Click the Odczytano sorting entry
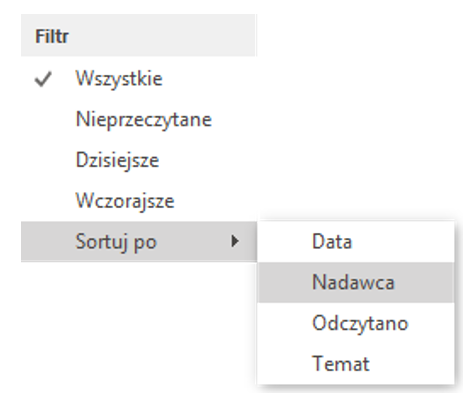 pyautogui.click(x=356, y=323)
